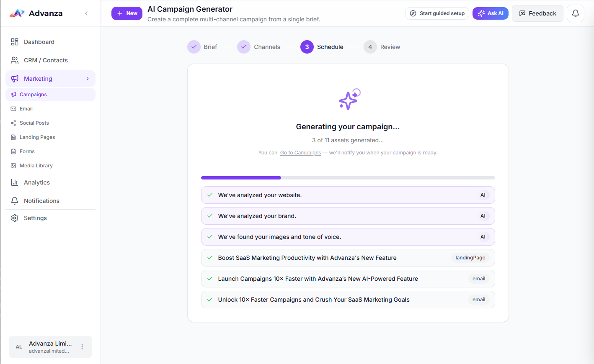Image resolution: width=594 pixels, height=364 pixels.
Task: Open Media Library
Action: pyautogui.click(x=50, y=166)
